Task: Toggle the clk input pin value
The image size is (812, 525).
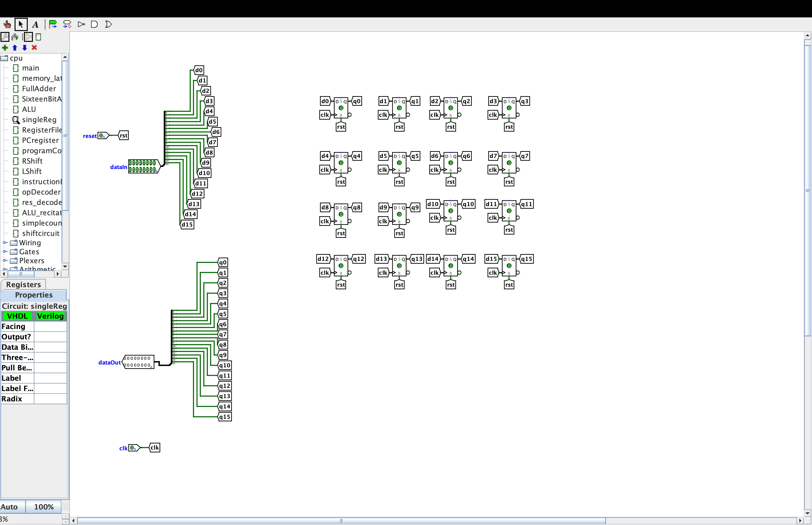Action: click(132, 448)
